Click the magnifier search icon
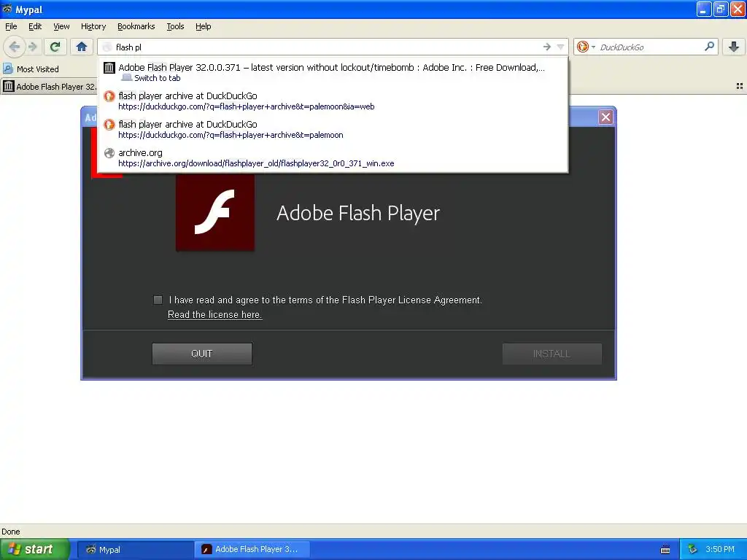The height and width of the screenshot is (560, 747). click(709, 47)
